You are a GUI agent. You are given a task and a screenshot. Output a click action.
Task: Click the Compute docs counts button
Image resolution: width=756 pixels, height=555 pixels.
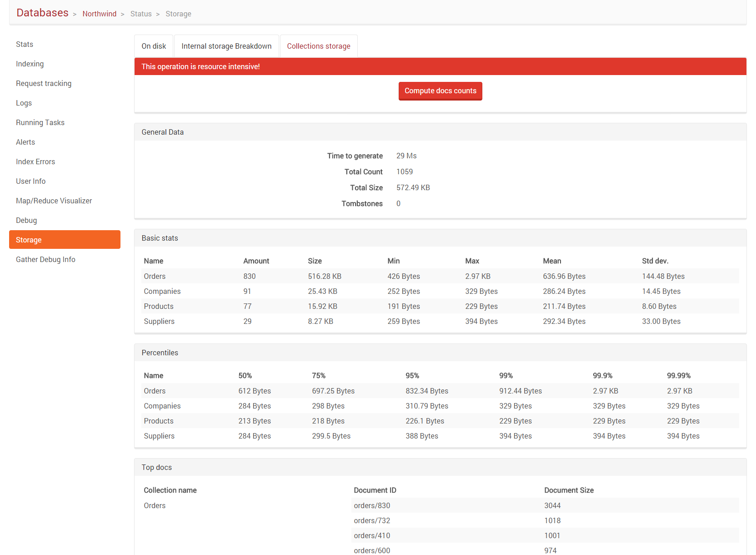tap(440, 91)
